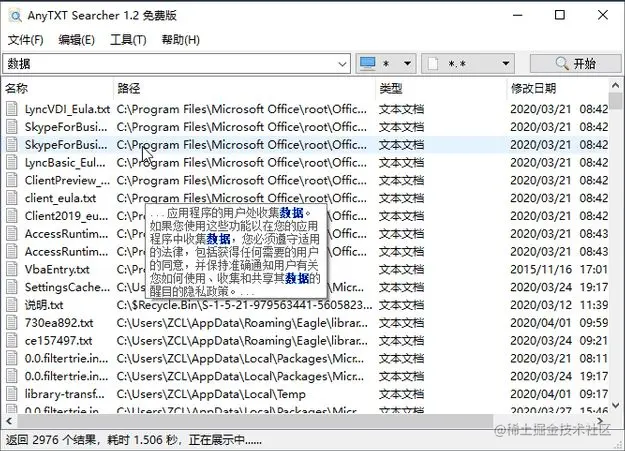Select the VbaEntry.txt file name

pyautogui.click(x=57, y=269)
